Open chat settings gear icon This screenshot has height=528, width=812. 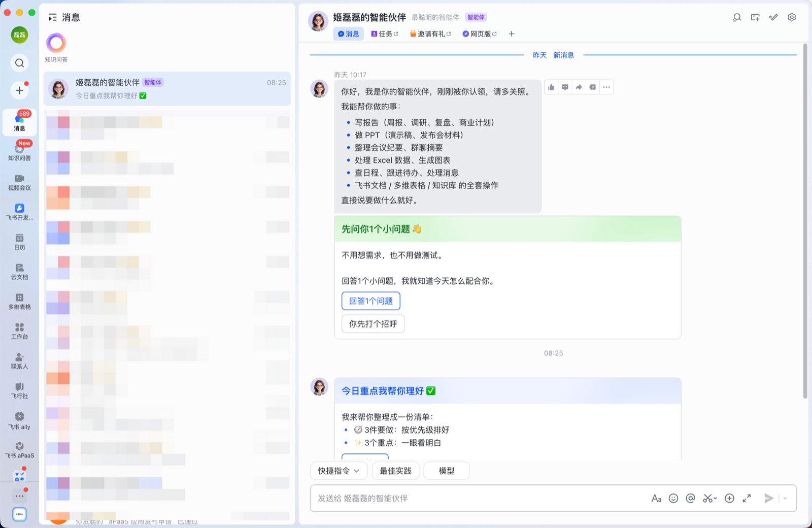coord(792,17)
